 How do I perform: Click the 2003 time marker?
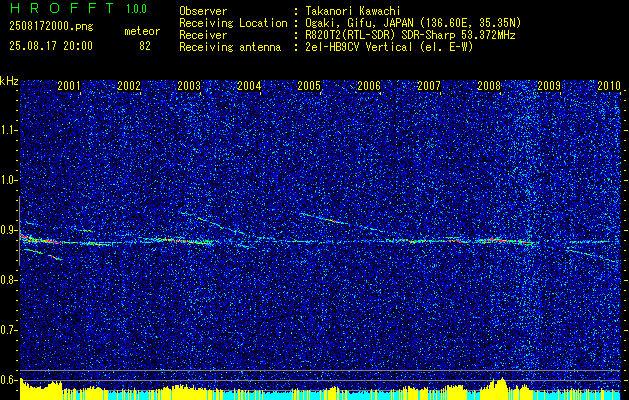pyautogui.click(x=189, y=85)
